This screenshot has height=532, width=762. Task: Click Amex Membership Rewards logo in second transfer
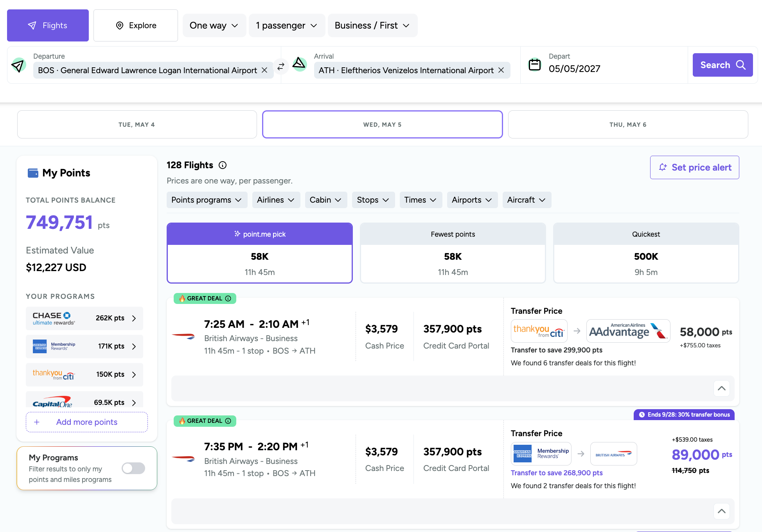(541, 454)
